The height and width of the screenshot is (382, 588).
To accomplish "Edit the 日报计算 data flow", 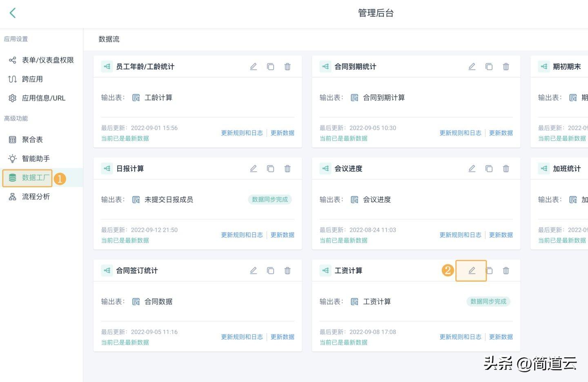I will (x=254, y=169).
